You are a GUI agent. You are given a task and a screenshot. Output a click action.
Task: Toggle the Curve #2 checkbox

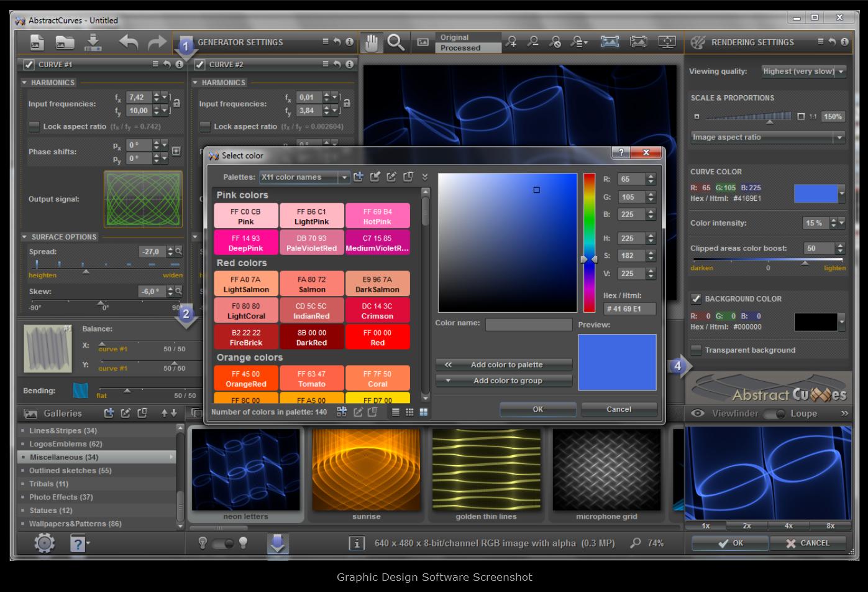tap(199, 64)
